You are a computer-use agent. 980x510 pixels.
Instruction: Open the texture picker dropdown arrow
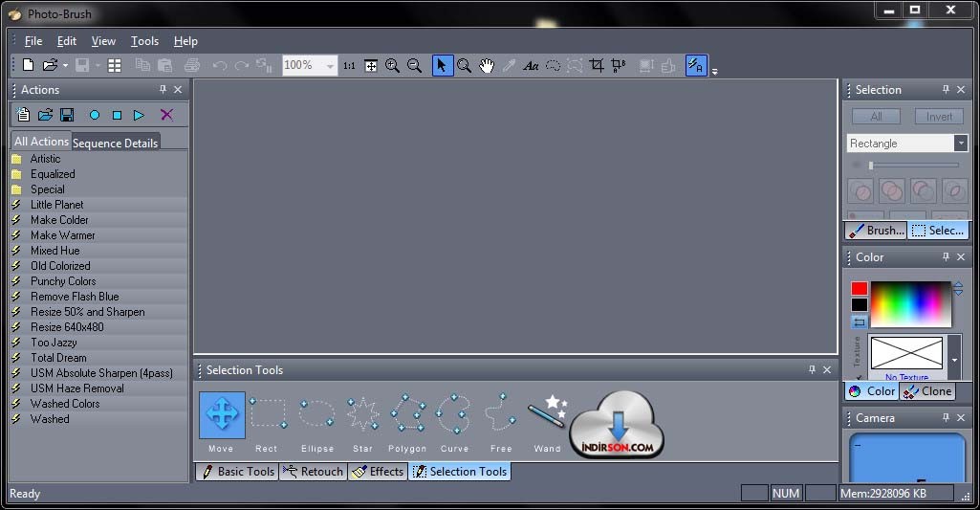[954, 360]
